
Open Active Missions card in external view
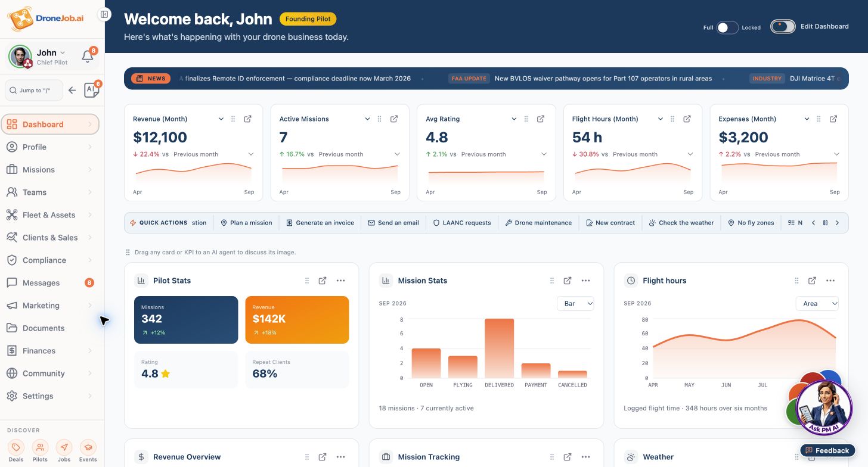click(394, 119)
